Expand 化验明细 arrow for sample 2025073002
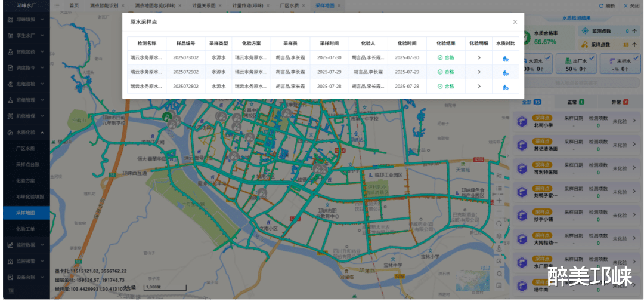Viewport: 644px width, 301px height. (479, 57)
